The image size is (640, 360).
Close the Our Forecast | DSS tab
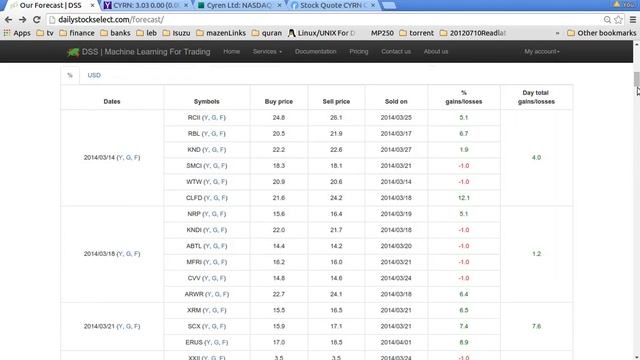[92, 5]
